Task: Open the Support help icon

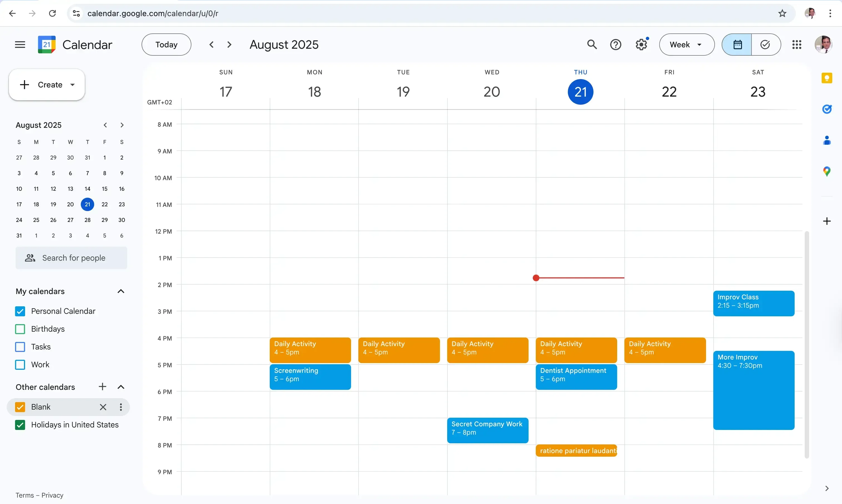Action: pos(615,45)
